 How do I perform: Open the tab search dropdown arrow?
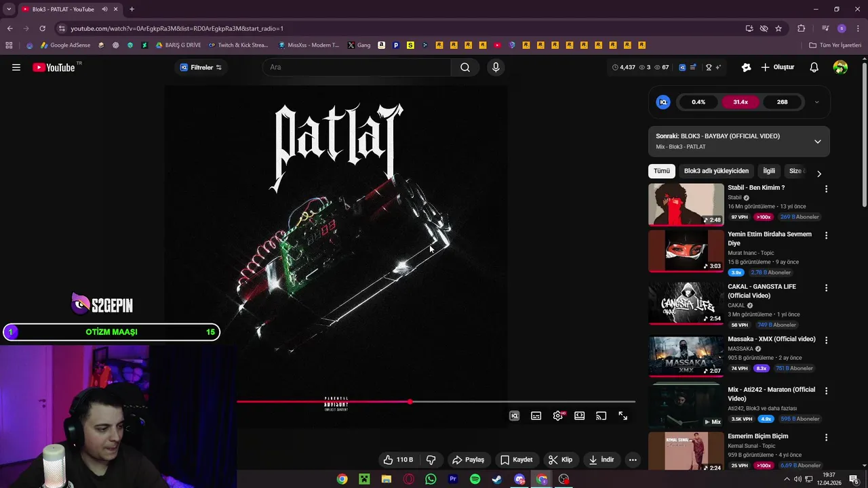pyautogui.click(x=9, y=9)
